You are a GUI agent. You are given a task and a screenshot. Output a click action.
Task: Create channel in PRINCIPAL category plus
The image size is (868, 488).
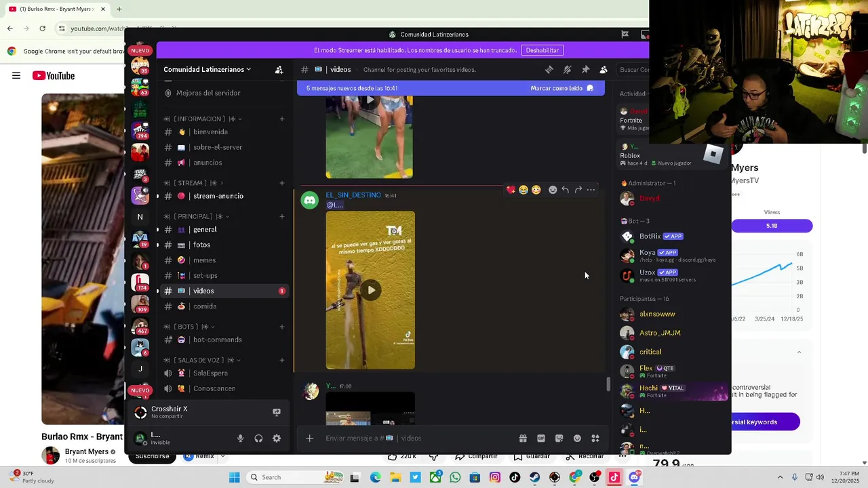click(282, 216)
